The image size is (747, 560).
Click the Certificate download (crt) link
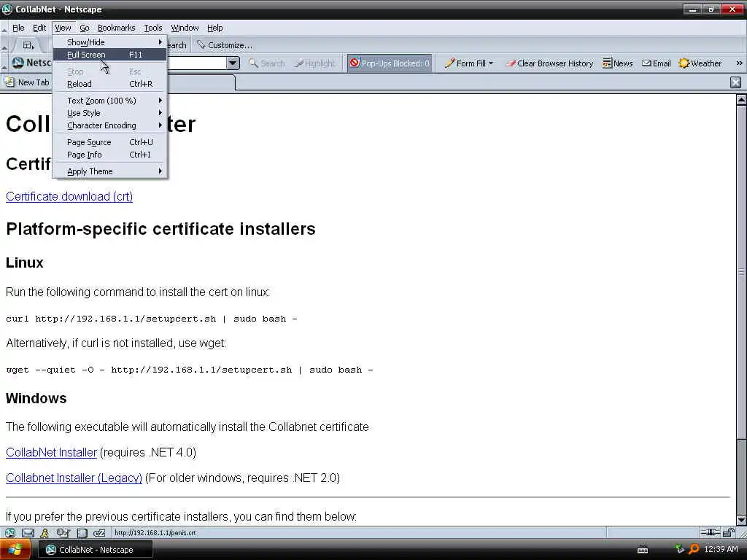click(69, 197)
